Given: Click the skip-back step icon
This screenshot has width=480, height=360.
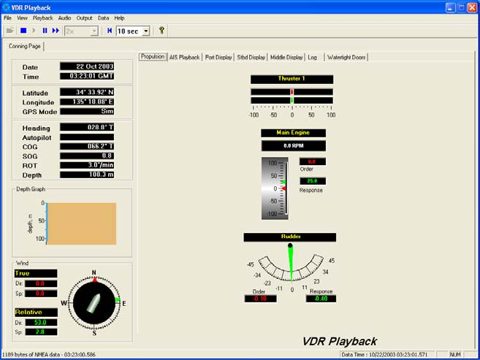Looking at the screenshot, I should pyautogui.click(x=109, y=31).
